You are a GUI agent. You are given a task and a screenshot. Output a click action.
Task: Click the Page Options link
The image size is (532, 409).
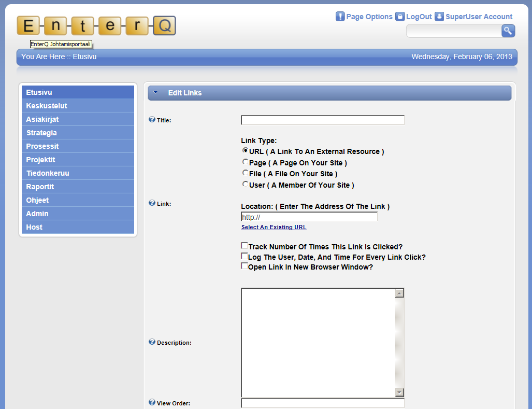tap(369, 17)
